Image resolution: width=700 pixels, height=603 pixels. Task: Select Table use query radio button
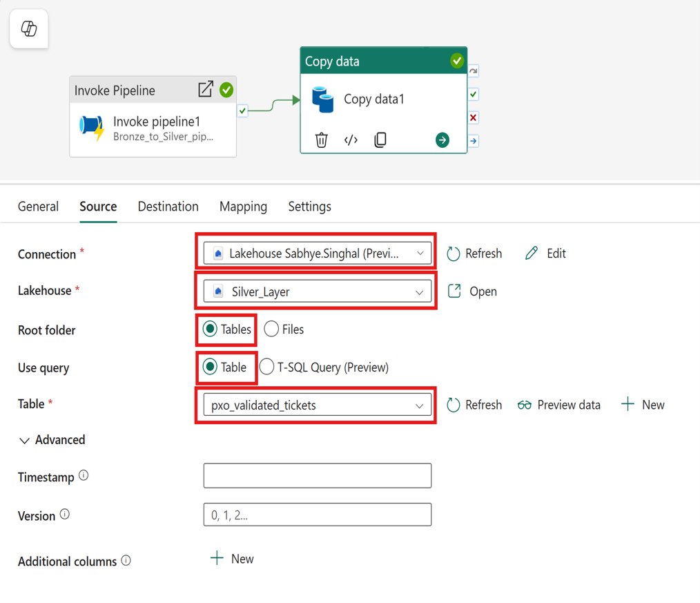(x=210, y=367)
